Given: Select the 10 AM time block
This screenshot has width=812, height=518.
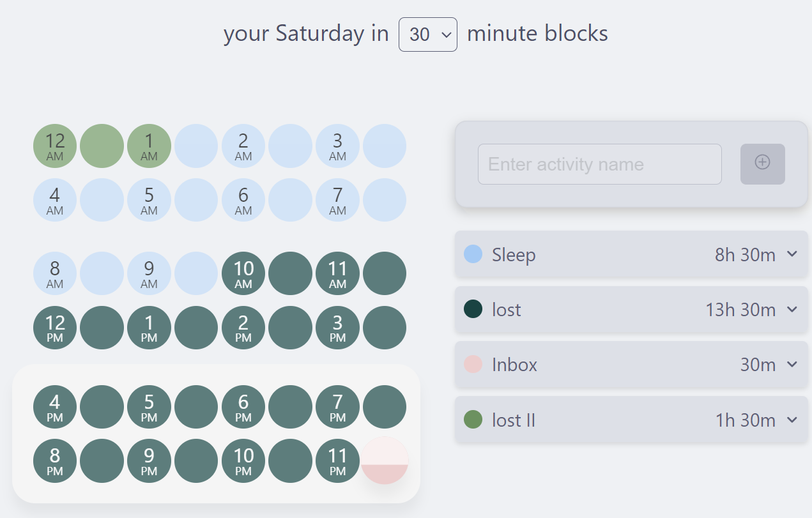Looking at the screenshot, I should pos(243,273).
